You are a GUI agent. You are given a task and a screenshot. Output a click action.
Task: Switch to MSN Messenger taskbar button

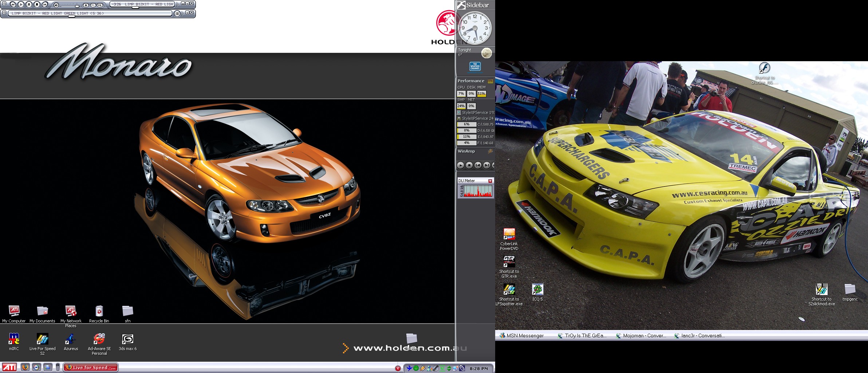(x=521, y=335)
